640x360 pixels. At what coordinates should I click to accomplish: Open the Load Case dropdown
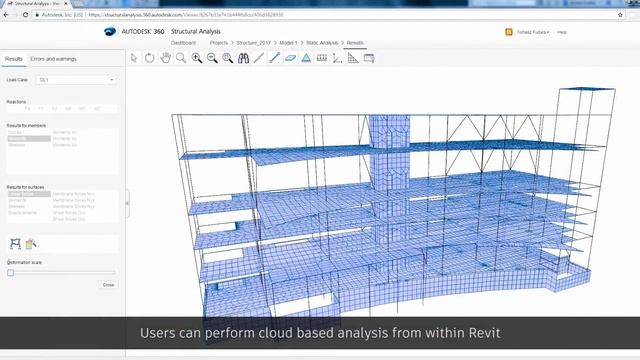(76, 80)
